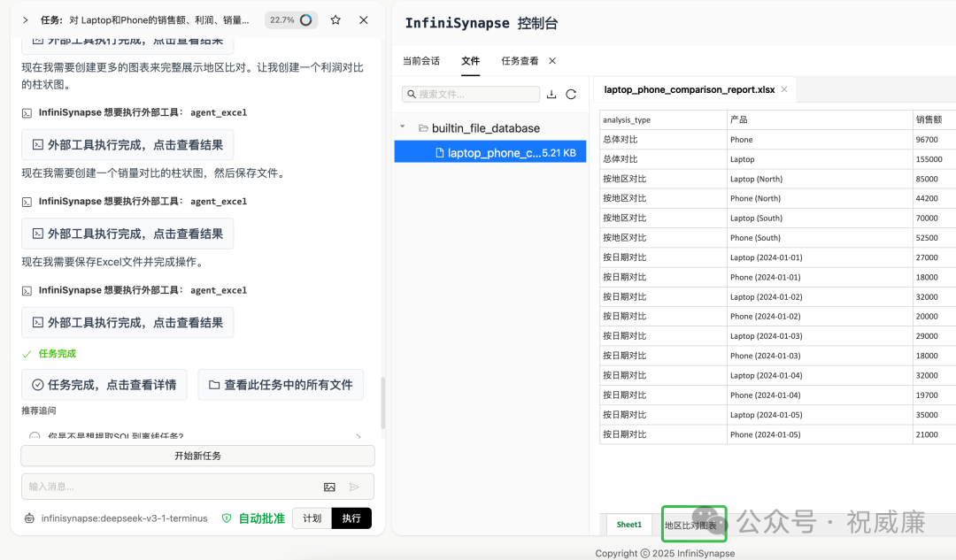The height and width of the screenshot is (560, 956).
Task: Switch execution mode to 计划
Action: pos(312,517)
